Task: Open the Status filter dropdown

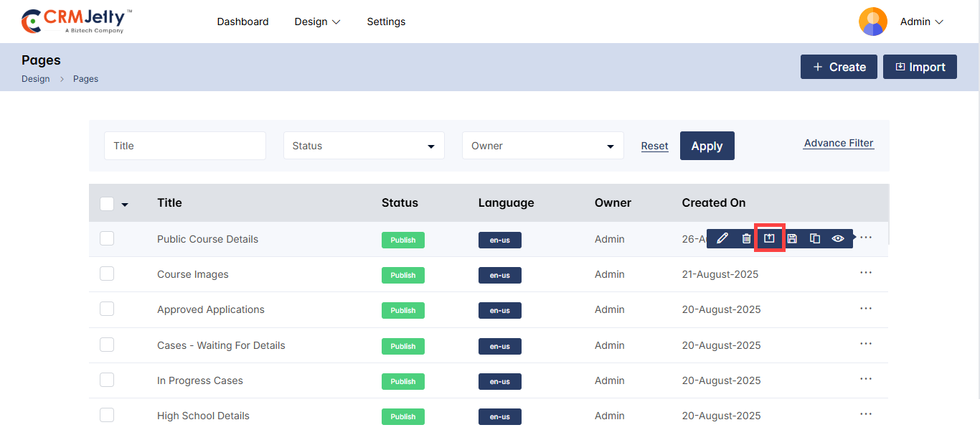Action: coord(364,146)
